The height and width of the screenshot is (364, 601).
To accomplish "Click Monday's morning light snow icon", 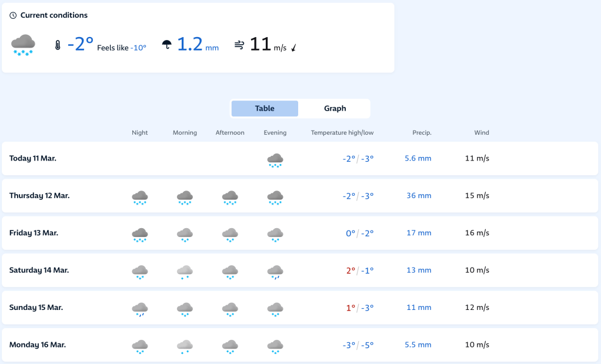I will [185, 346].
